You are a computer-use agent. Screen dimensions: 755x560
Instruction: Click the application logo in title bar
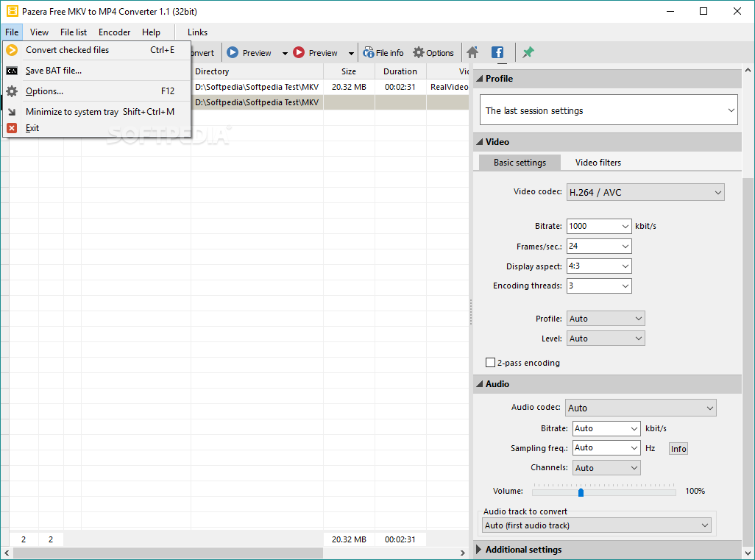click(x=12, y=11)
